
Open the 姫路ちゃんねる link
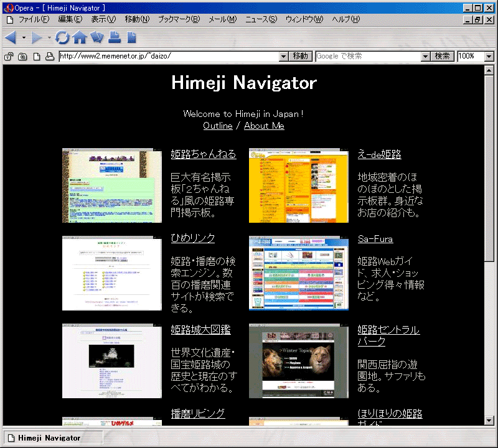click(x=204, y=154)
